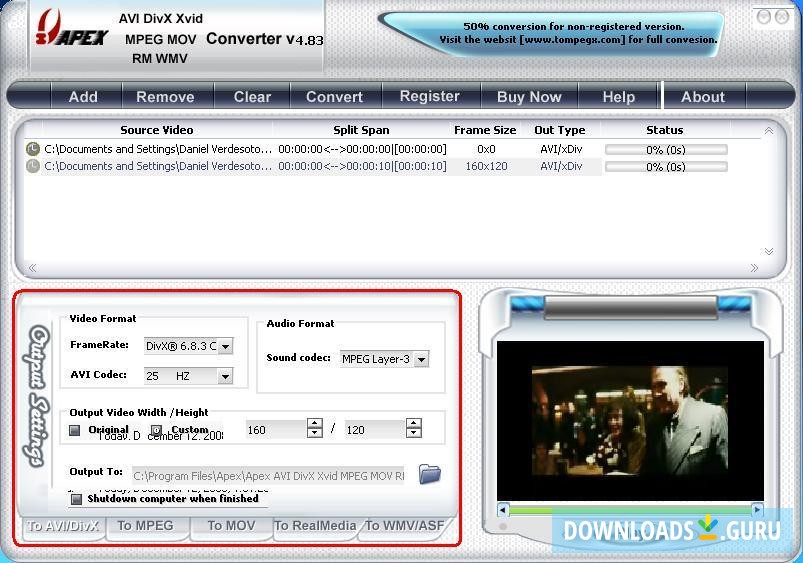Open the Register dialog

tap(430, 96)
